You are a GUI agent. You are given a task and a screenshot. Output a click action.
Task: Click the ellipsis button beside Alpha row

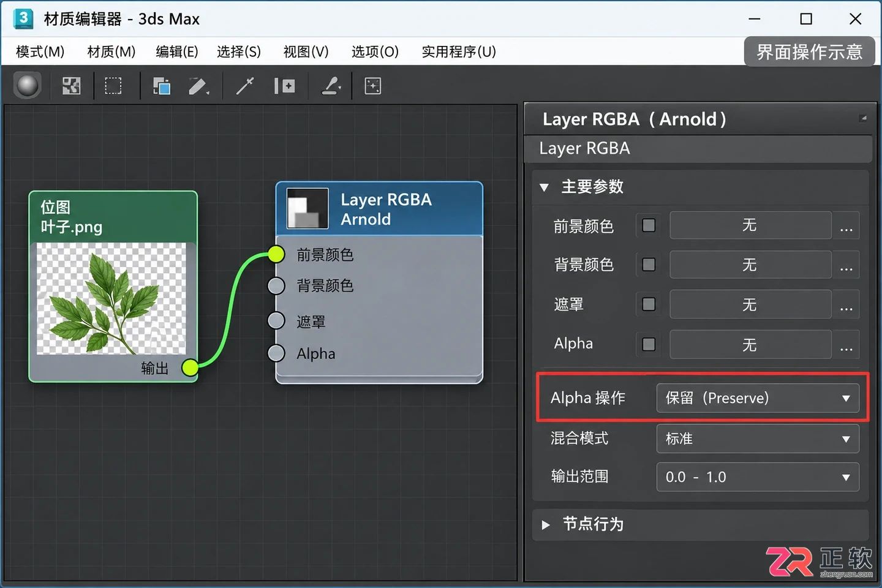tap(846, 345)
